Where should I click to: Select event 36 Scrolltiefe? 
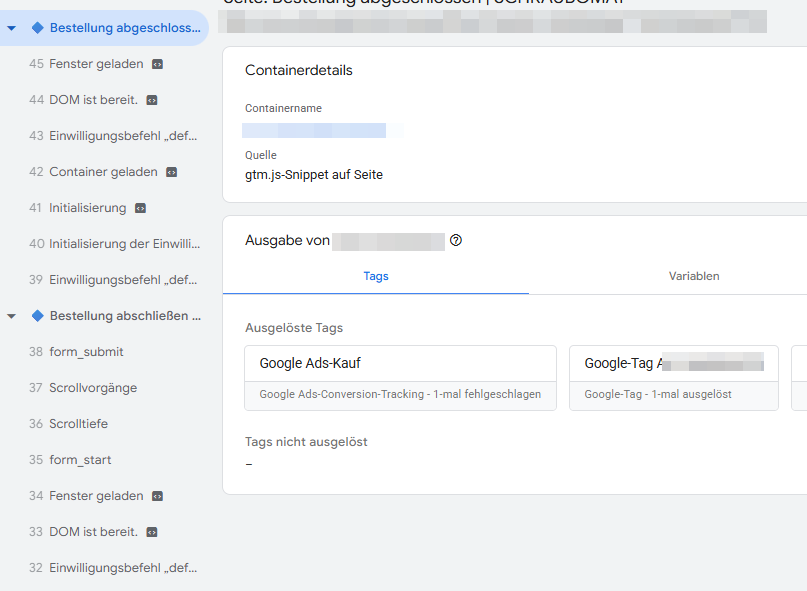(x=79, y=424)
